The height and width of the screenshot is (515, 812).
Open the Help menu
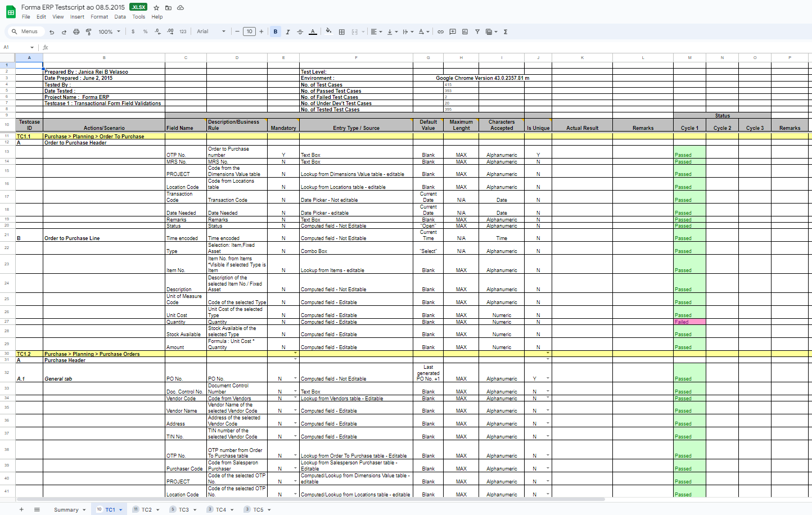tap(157, 17)
